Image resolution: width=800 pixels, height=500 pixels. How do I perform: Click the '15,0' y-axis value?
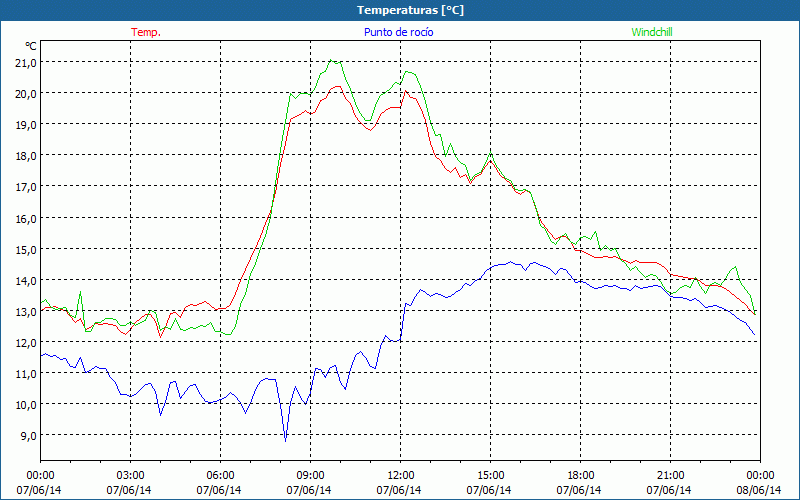click(27, 249)
